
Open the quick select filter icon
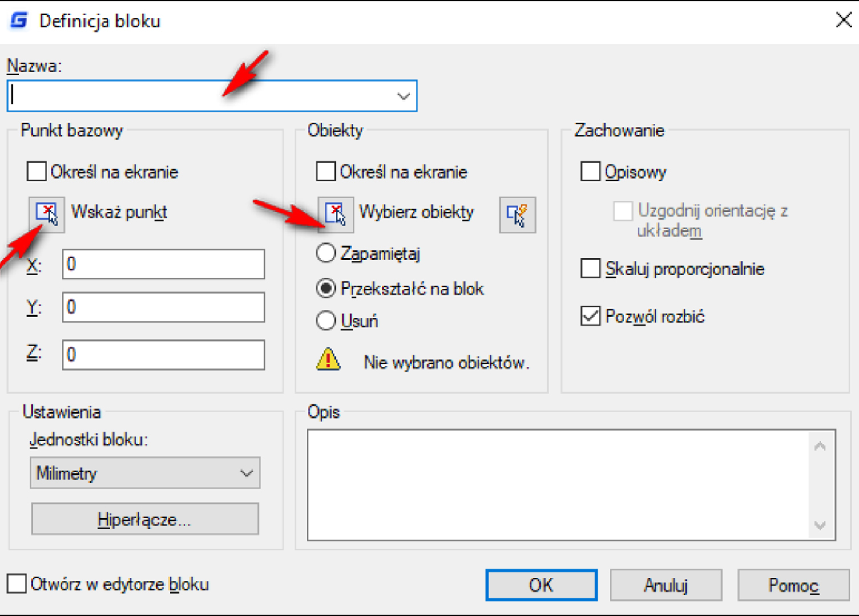click(x=518, y=215)
